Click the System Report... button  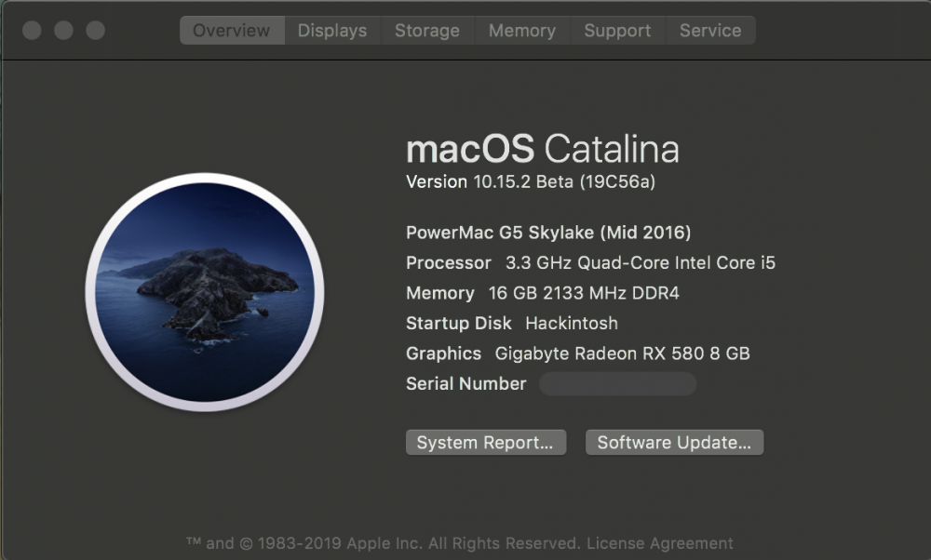pos(486,443)
